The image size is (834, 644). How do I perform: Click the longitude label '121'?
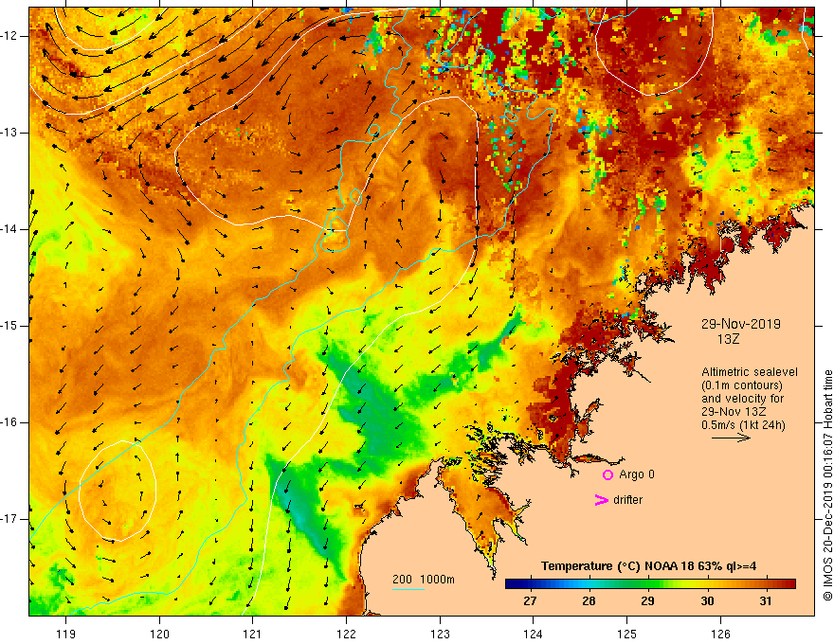click(x=253, y=634)
